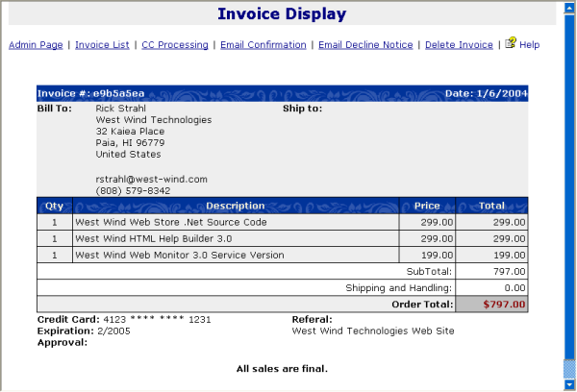The width and height of the screenshot is (577, 392).
Task: Select Email Decline Notice link
Action: [x=365, y=45]
